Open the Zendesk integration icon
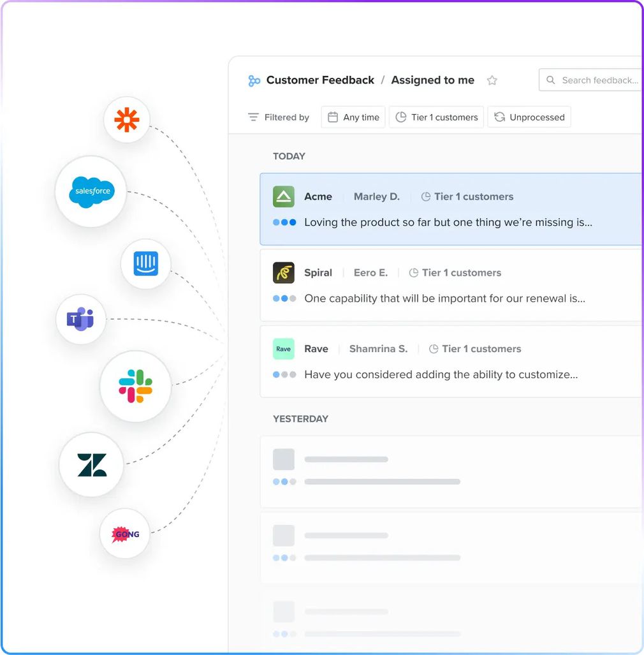644x655 pixels. 91,465
